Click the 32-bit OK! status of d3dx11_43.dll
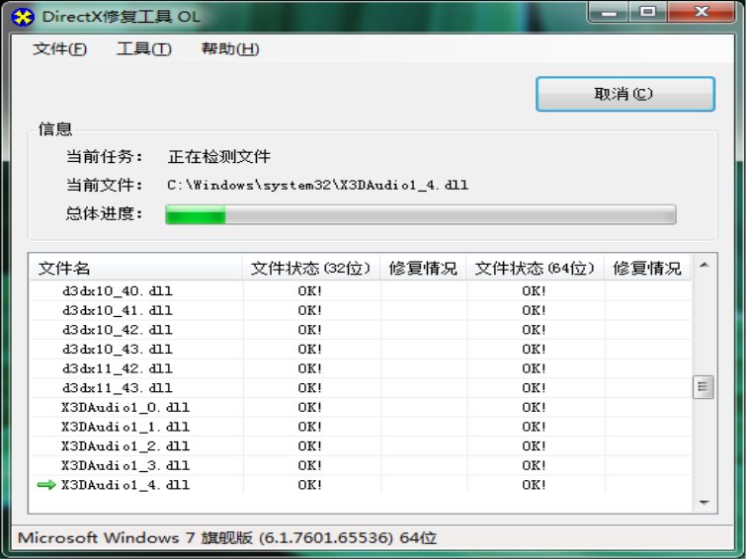747x560 pixels. (x=309, y=387)
